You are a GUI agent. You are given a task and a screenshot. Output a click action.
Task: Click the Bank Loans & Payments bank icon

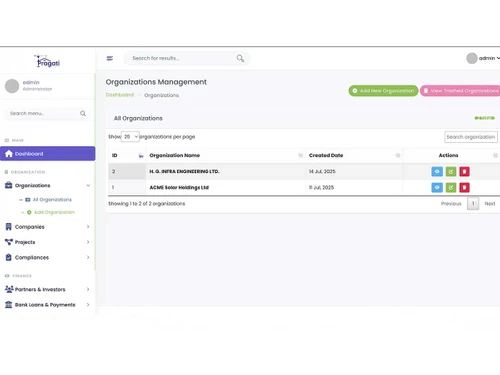pyautogui.click(x=9, y=304)
